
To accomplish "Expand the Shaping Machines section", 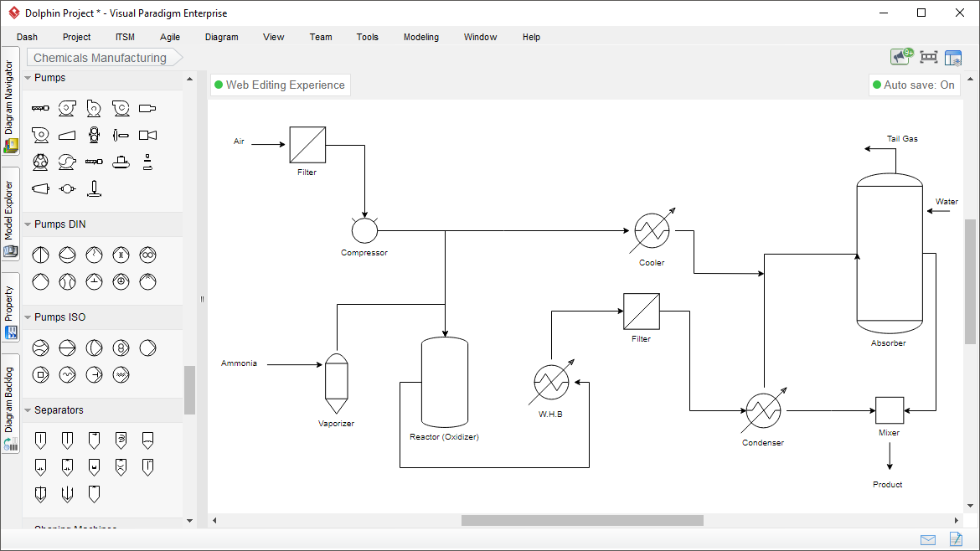I will coord(75,528).
